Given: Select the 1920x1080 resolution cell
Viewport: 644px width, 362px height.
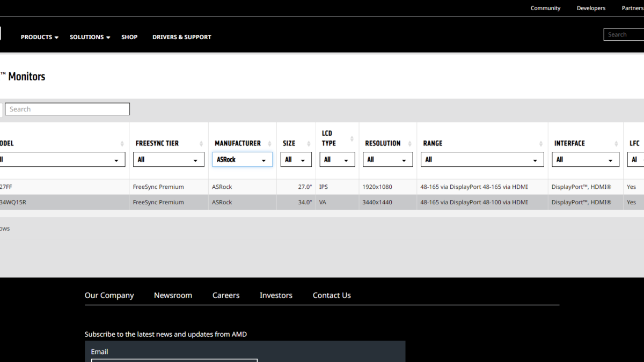Looking at the screenshot, I should tap(388, 187).
